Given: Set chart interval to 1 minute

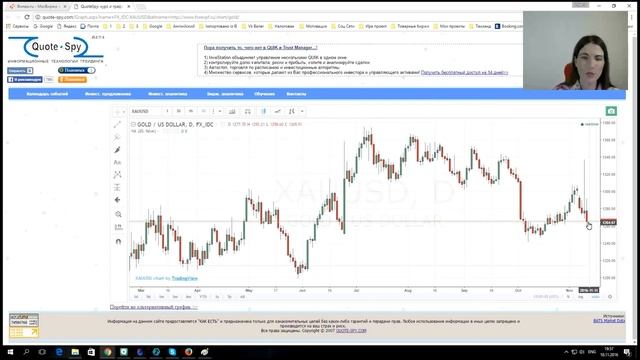Looking at the screenshot, I should pos(167,111).
